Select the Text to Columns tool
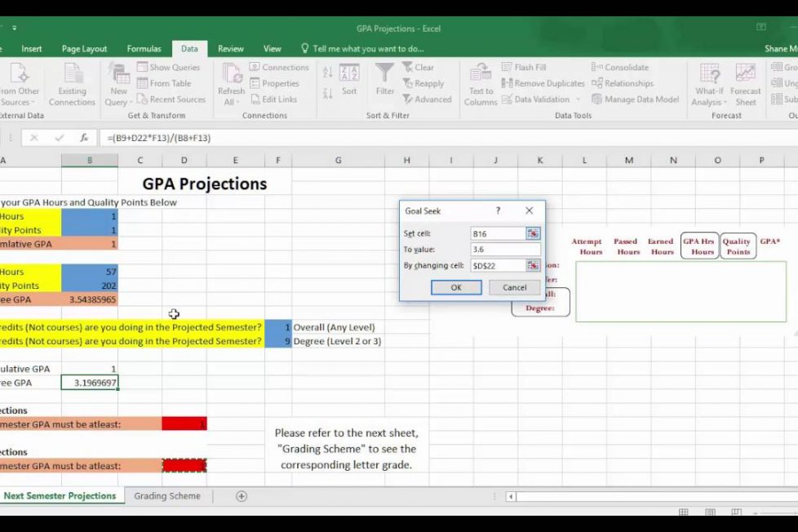This screenshot has height=532, width=798. 480,83
